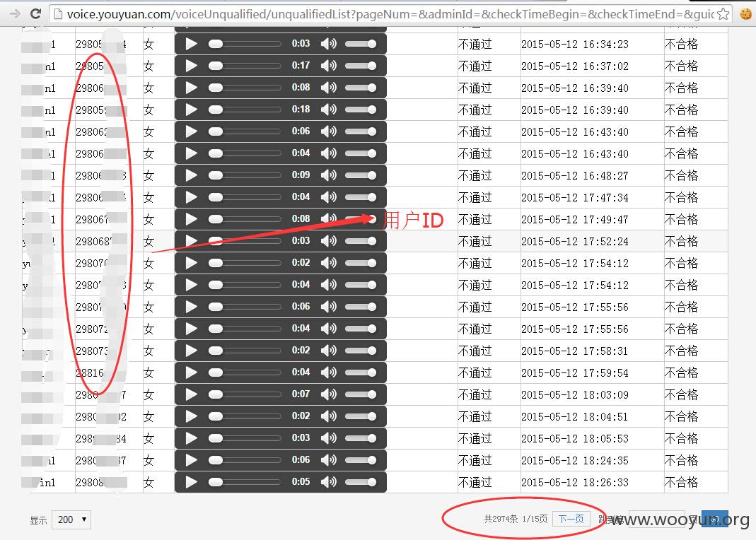Select the timestamp 2015-05-12 16:48:27
Image resolution: width=756 pixels, height=540 pixels.
tap(575, 176)
